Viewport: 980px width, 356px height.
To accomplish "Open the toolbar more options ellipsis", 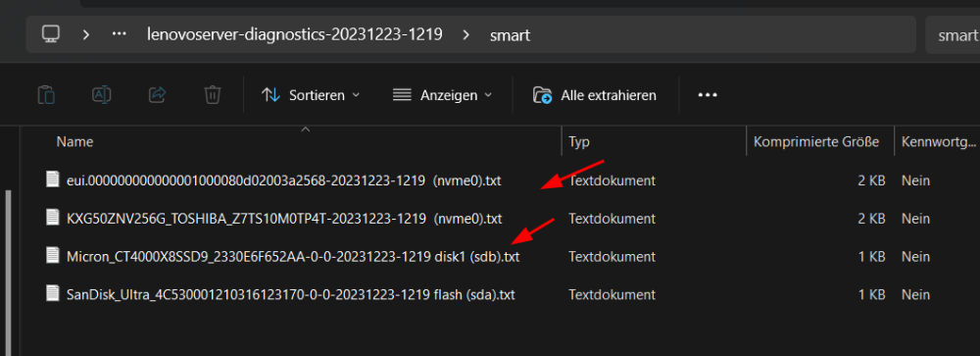I will click(708, 95).
